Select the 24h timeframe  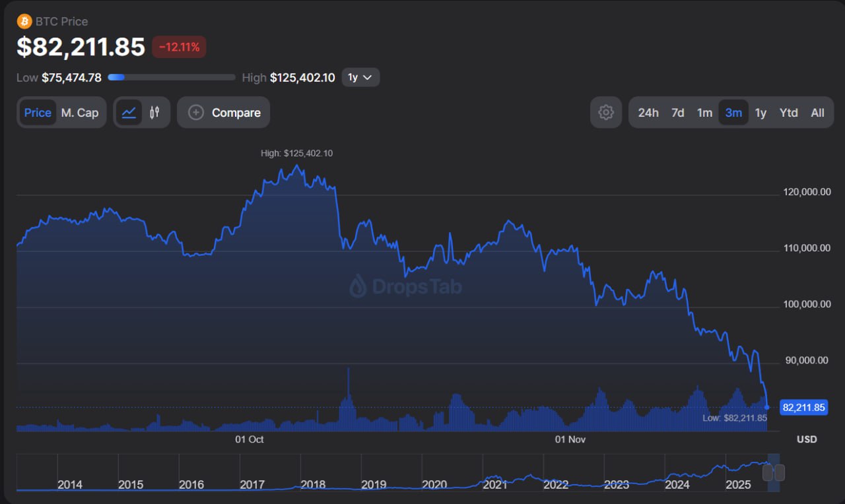coord(648,113)
